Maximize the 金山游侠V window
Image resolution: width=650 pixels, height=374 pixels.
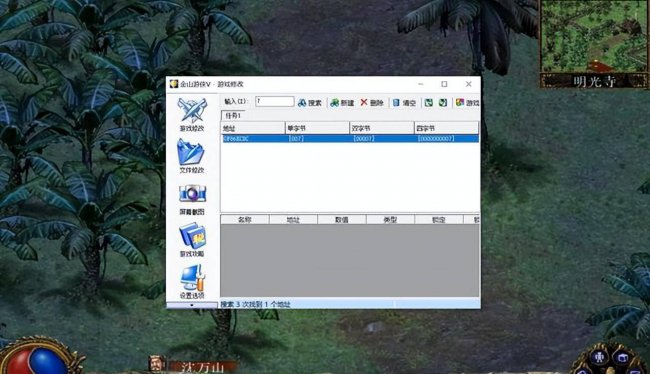point(444,84)
